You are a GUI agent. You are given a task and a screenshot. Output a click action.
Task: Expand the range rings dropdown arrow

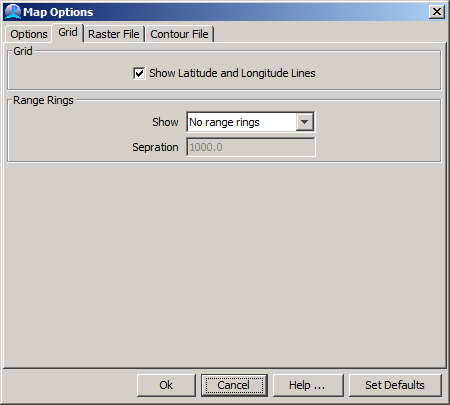[304, 122]
